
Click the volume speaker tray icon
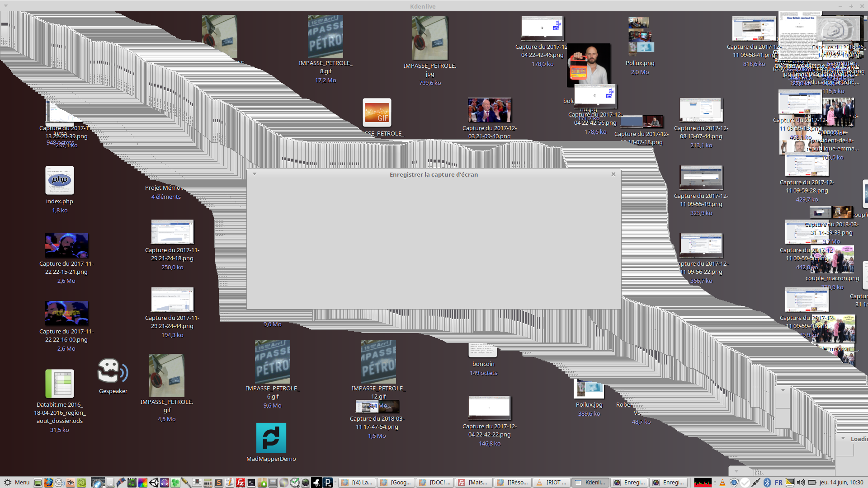pos(801,483)
